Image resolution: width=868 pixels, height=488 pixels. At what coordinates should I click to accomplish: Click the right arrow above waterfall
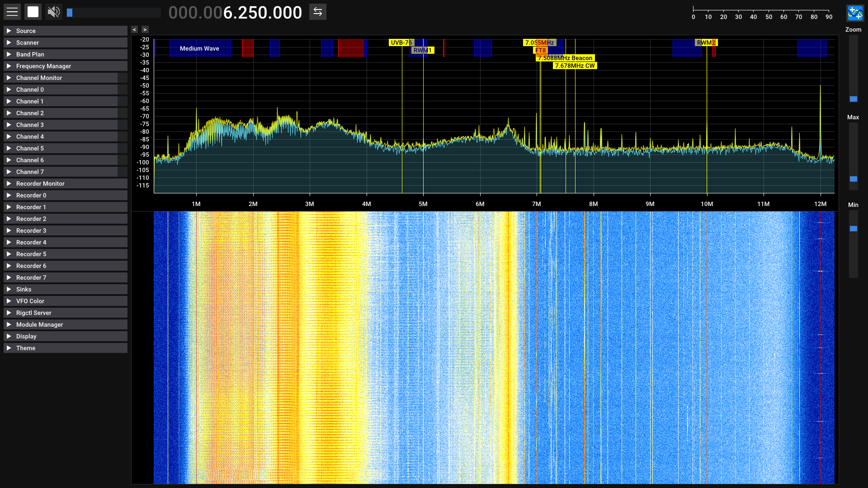(145, 30)
